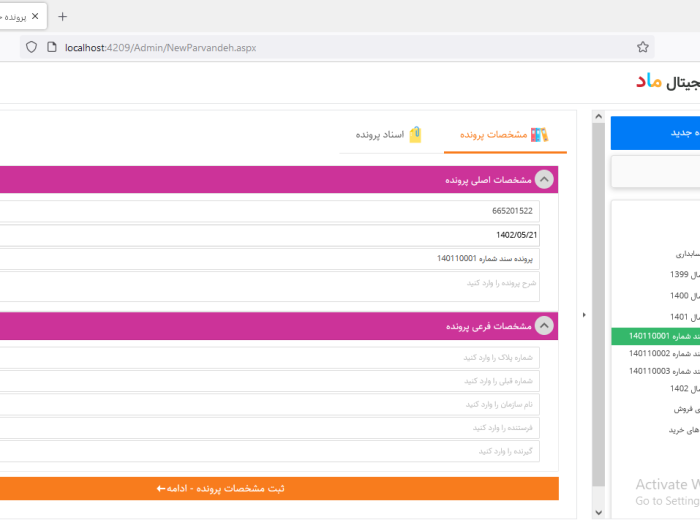Click the books icon on مشخصات پرونده tab
Image resolution: width=700 pixels, height=520 pixels.
539,135
